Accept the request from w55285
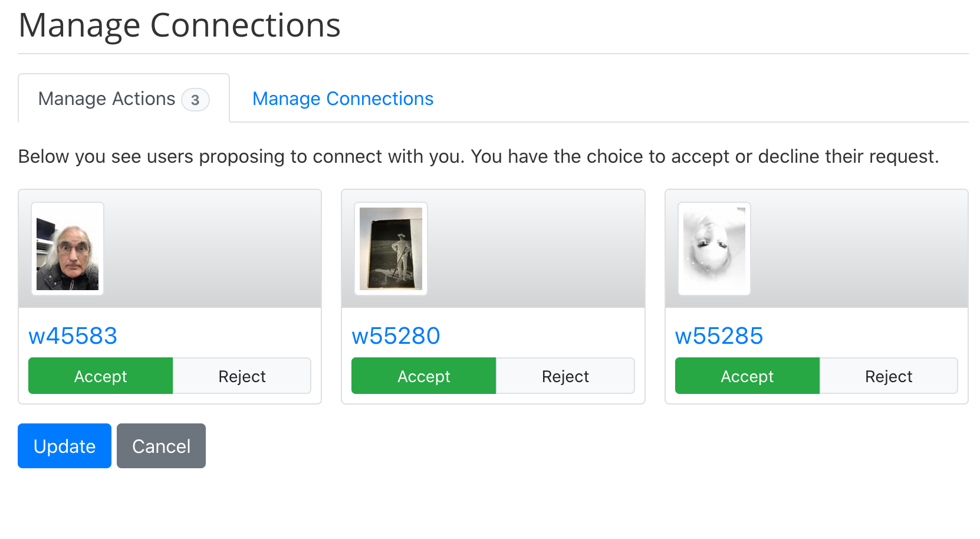 [747, 376]
